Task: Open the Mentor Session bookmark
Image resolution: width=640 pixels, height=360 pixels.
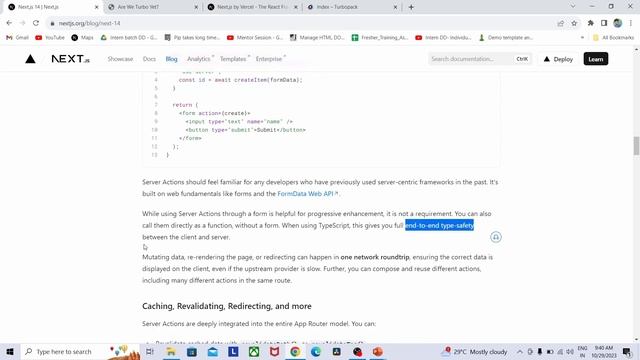Action: [x=255, y=38]
